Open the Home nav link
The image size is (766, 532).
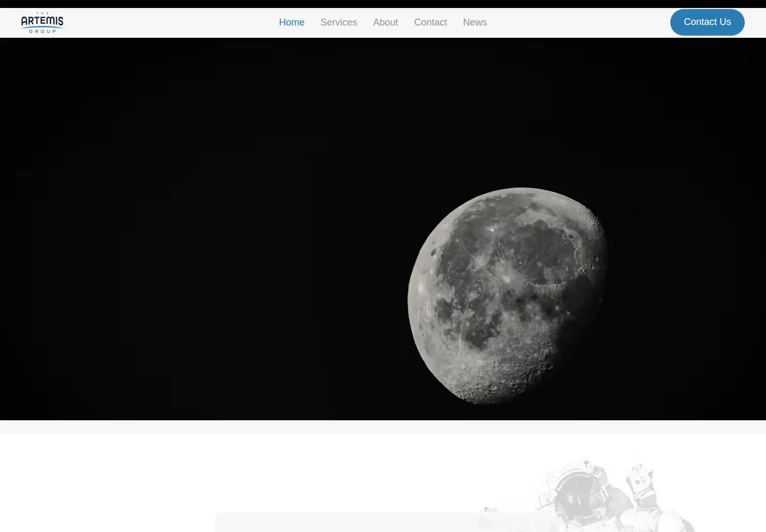[x=292, y=22]
